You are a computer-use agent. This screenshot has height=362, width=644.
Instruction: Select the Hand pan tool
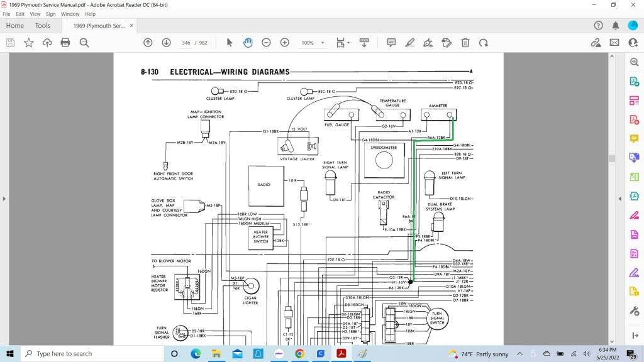(248, 43)
